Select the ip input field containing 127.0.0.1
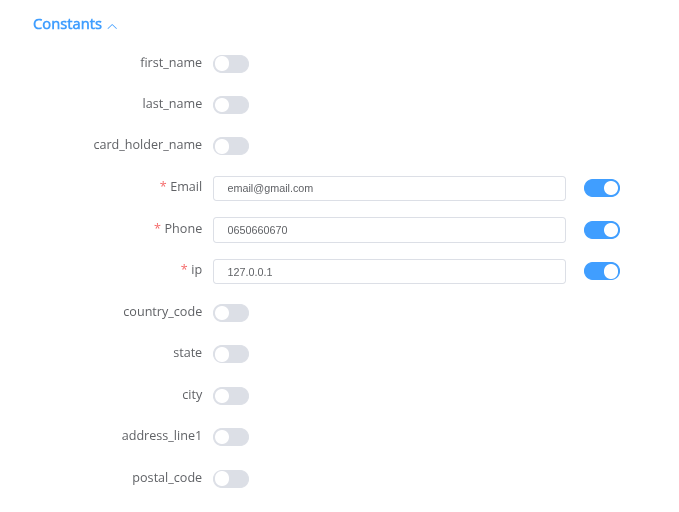Image resolution: width=679 pixels, height=512 pixels. click(389, 271)
